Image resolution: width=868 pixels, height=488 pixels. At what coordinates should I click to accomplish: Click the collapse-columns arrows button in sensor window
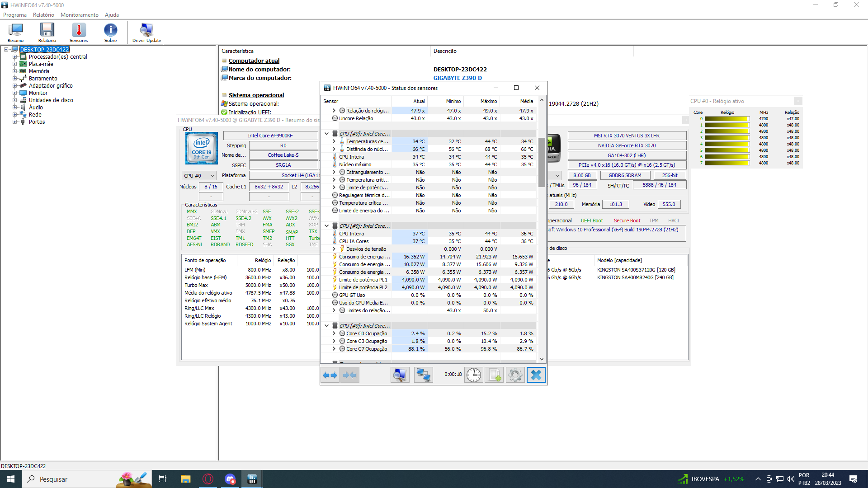click(x=350, y=375)
